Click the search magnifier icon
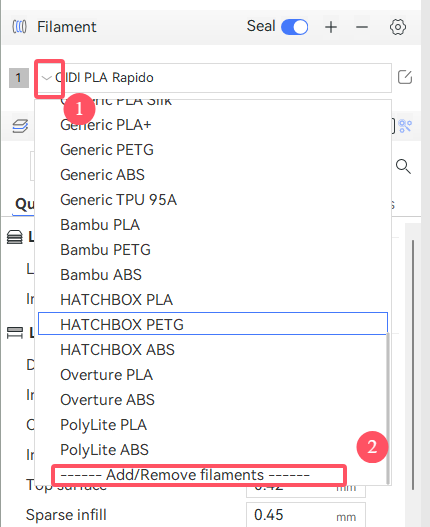Viewport: 430px width, 527px height. click(x=403, y=166)
